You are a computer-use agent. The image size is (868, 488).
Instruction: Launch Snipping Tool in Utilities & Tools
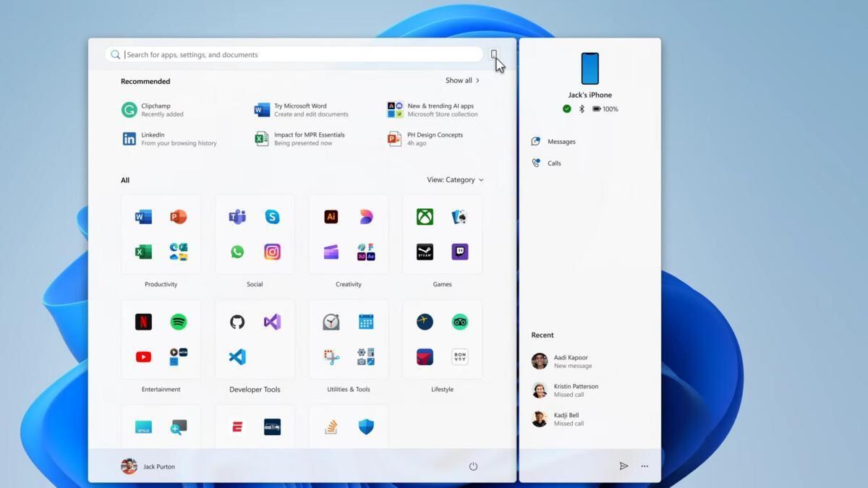point(331,356)
